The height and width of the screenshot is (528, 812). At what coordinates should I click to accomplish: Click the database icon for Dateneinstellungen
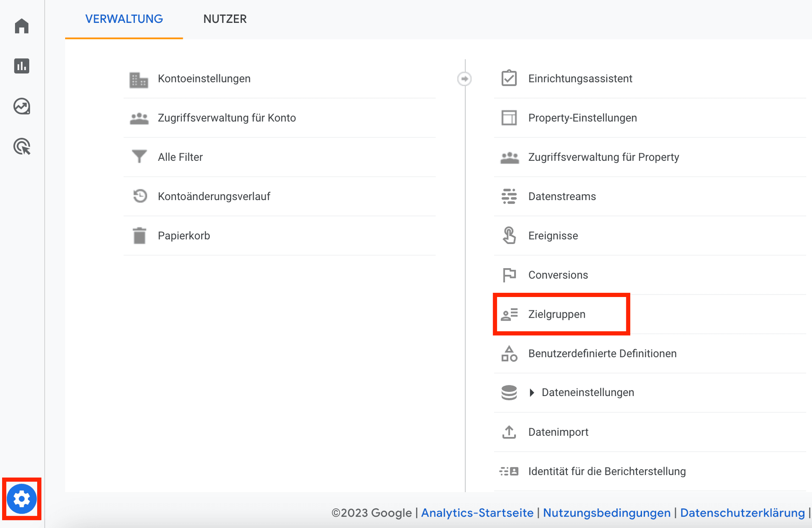point(509,393)
